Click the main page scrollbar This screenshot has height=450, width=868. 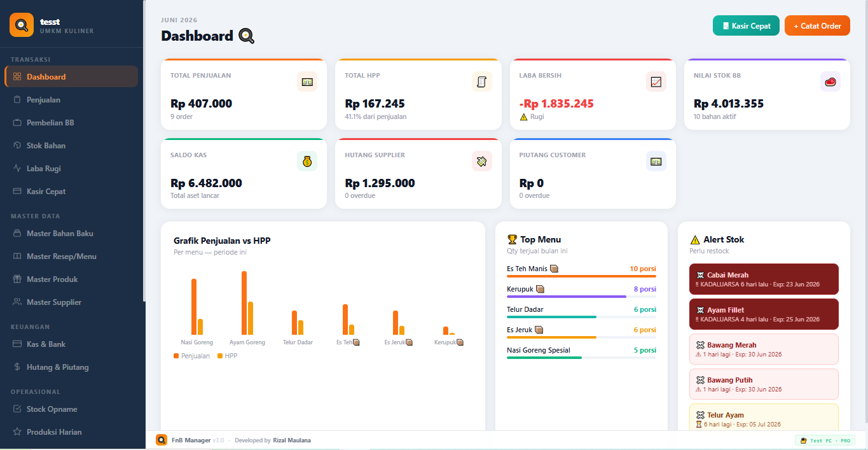click(x=865, y=210)
